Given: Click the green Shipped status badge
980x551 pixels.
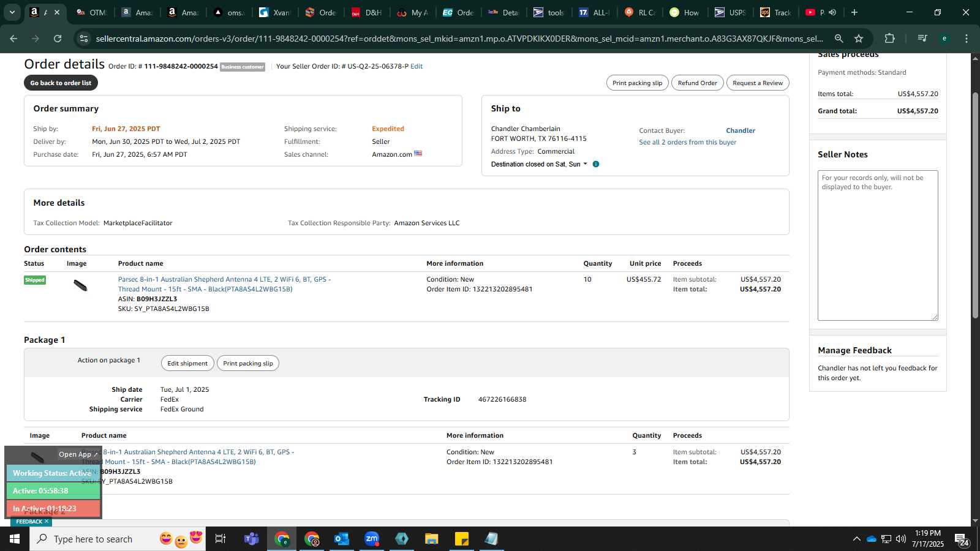Looking at the screenshot, I should (35, 280).
